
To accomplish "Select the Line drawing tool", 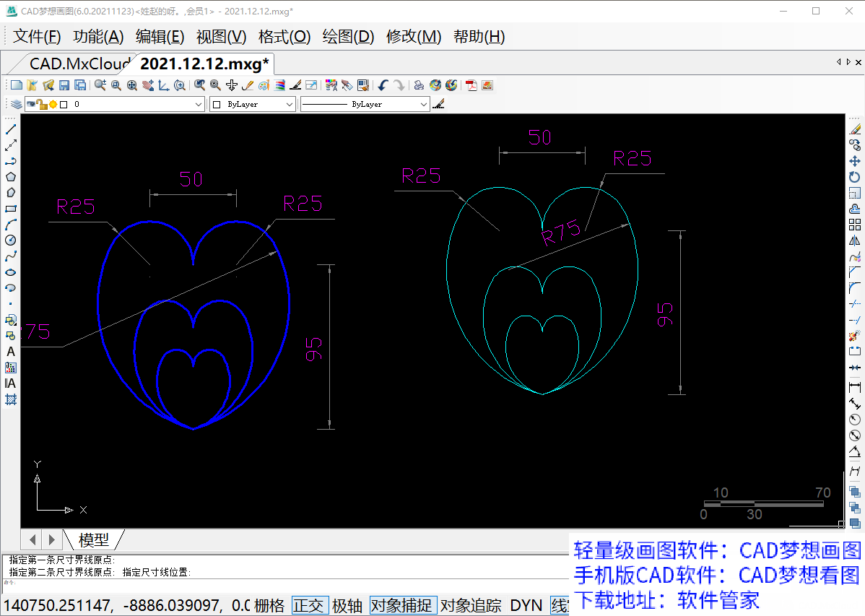I will 11,130.
